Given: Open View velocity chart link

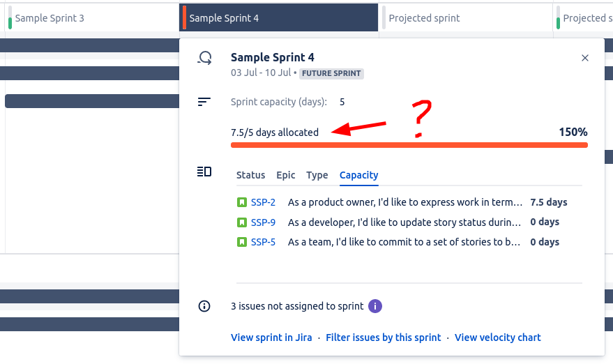Looking at the screenshot, I should click(498, 338).
